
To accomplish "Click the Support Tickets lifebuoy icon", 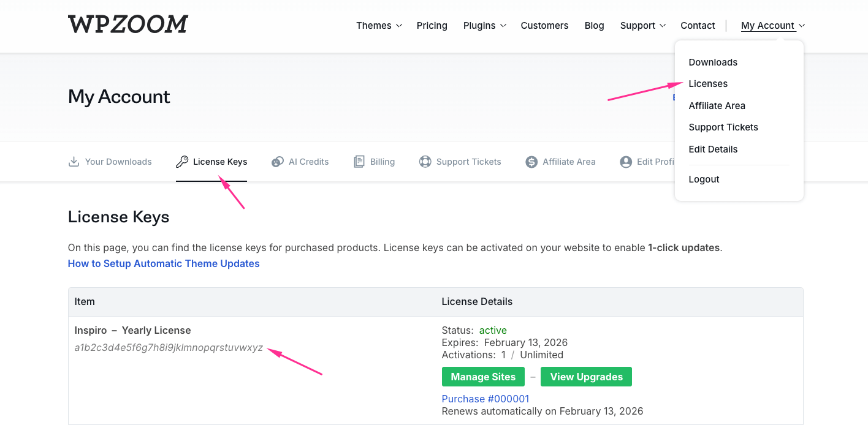I will pyautogui.click(x=425, y=162).
